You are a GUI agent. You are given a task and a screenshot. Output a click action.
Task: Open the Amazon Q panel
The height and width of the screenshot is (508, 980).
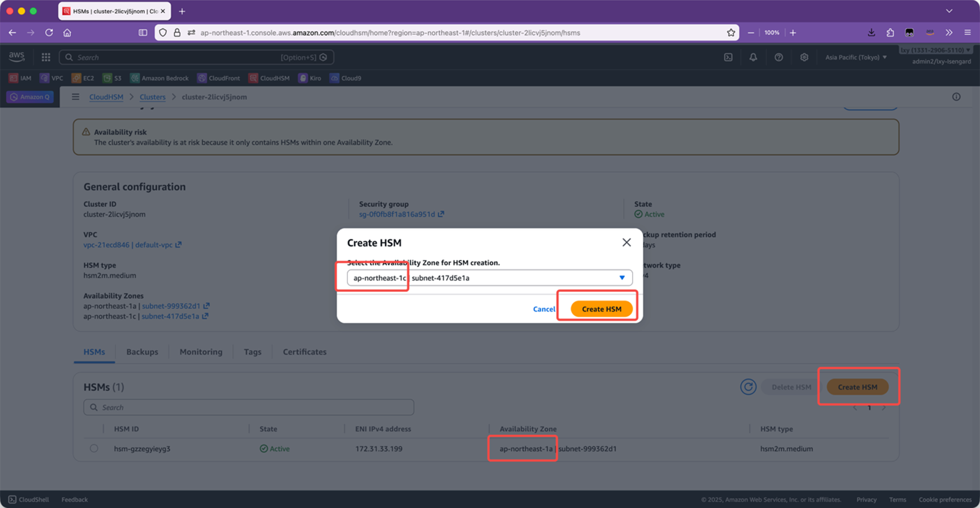click(x=30, y=97)
